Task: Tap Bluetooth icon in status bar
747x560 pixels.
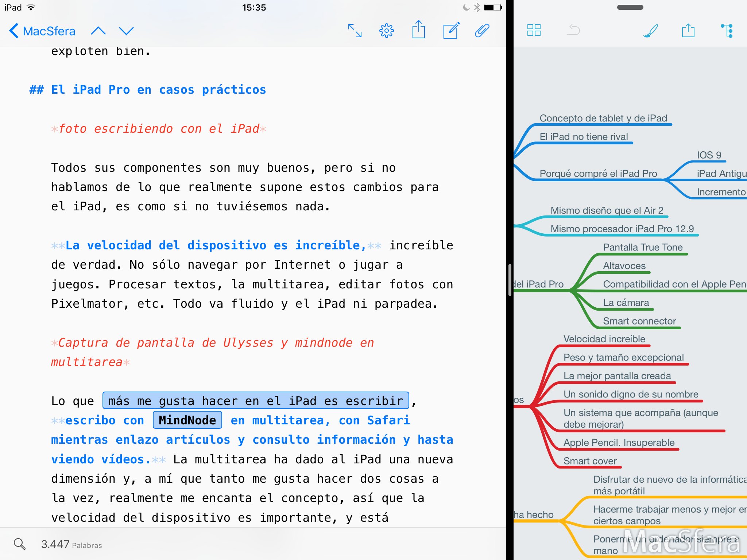Action: coord(477,7)
